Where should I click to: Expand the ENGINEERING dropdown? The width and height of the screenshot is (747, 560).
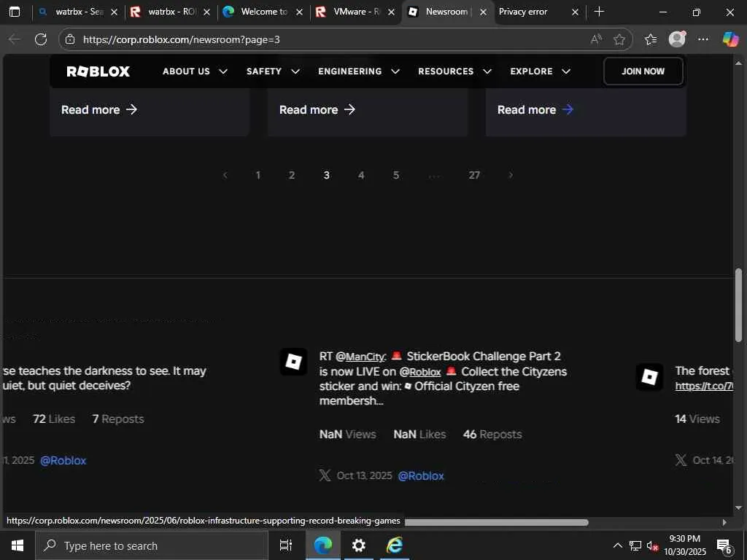pos(359,71)
